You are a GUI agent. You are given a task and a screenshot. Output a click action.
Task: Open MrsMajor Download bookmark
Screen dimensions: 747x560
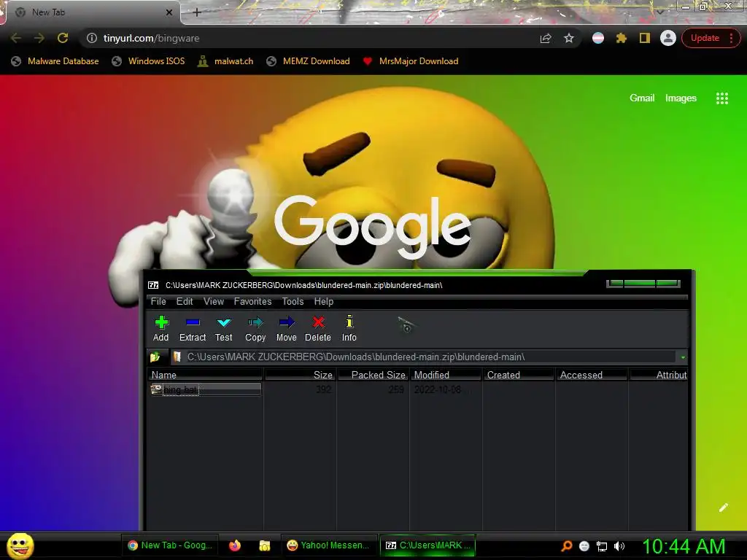411,61
